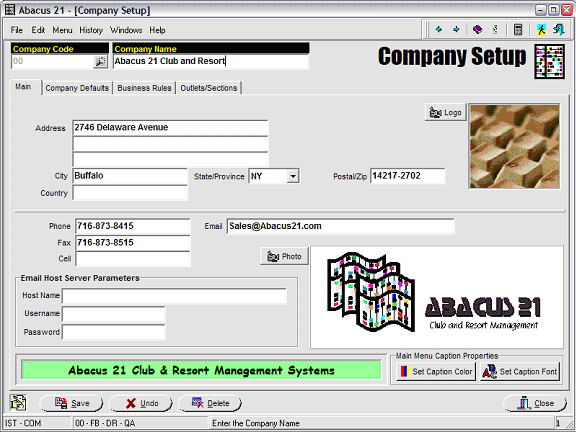Click the back arrow toolbar icon
This screenshot has height=432, width=576.
(x=439, y=29)
